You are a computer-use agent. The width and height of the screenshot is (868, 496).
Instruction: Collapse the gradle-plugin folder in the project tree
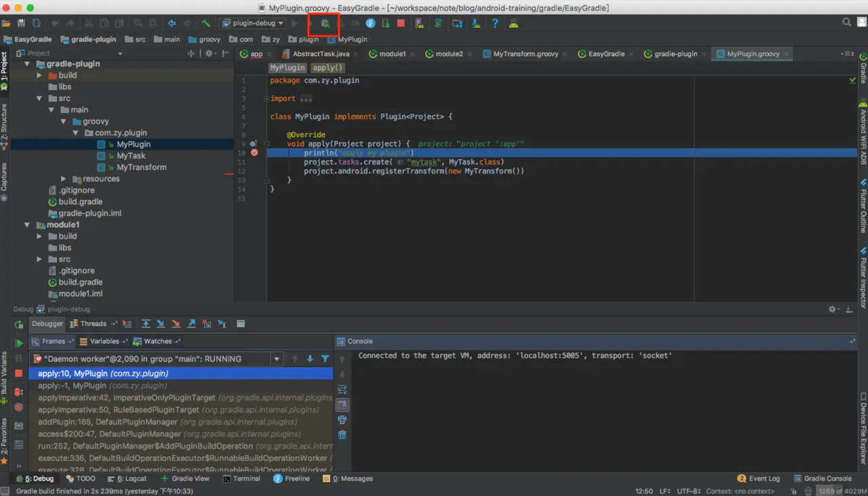click(28, 64)
